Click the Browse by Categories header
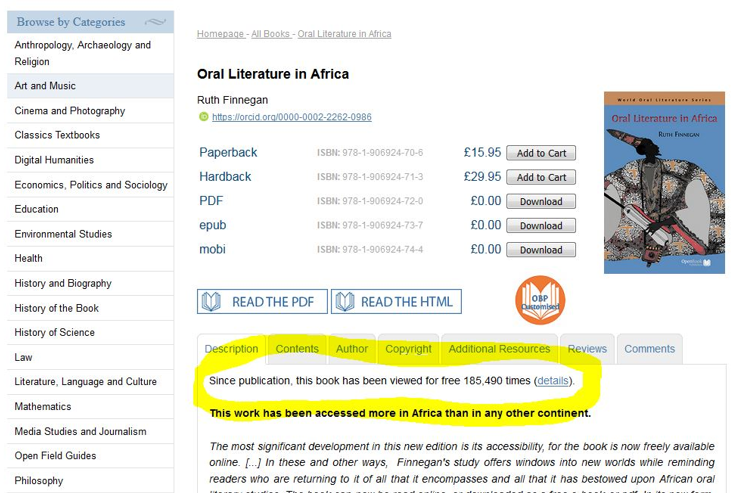 (x=90, y=22)
